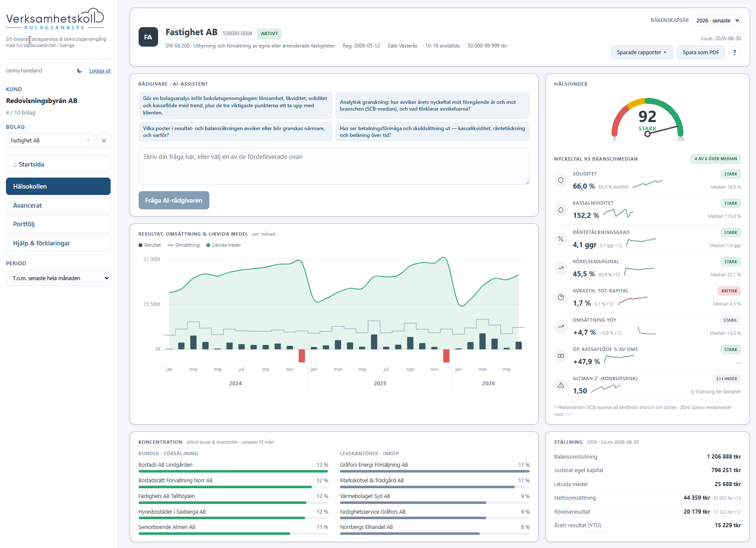Click the Hälsoindex gauge needle
This screenshot has height=548, width=756.
pos(662,130)
